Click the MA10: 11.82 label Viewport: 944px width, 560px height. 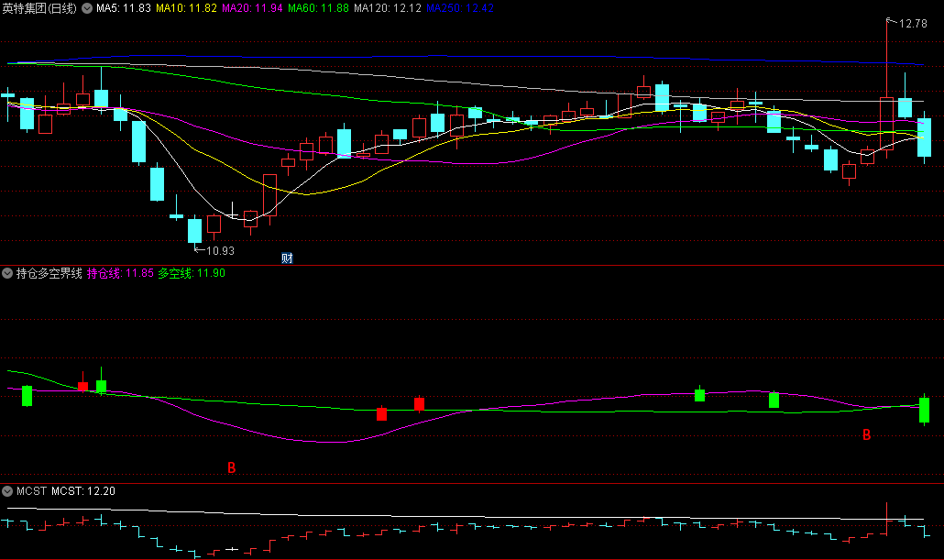click(x=186, y=8)
